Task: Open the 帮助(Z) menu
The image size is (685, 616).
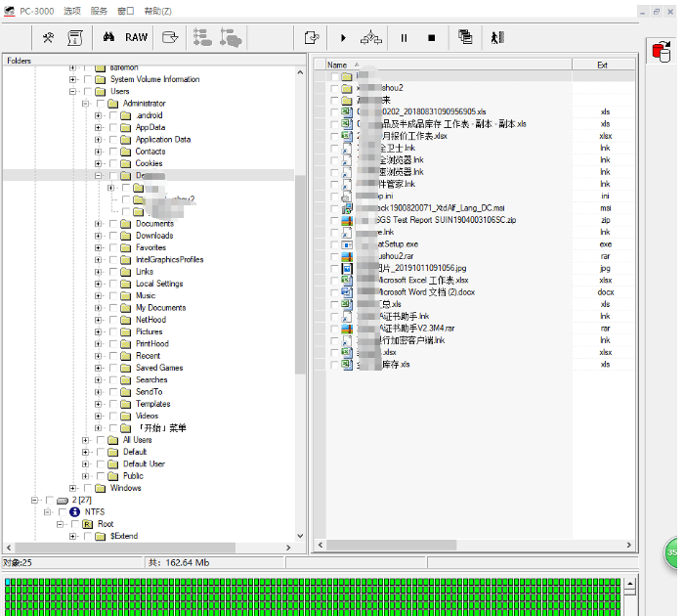Action: (157, 11)
